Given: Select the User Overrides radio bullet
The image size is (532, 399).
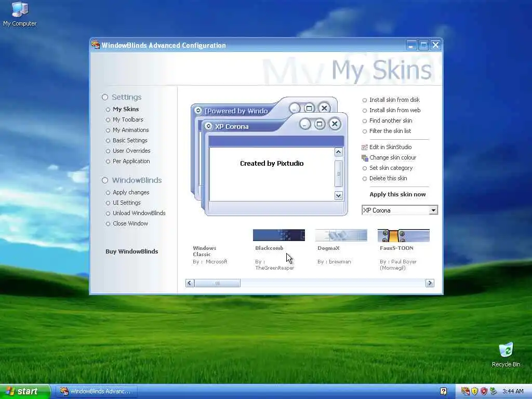Looking at the screenshot, I should 108,151.
